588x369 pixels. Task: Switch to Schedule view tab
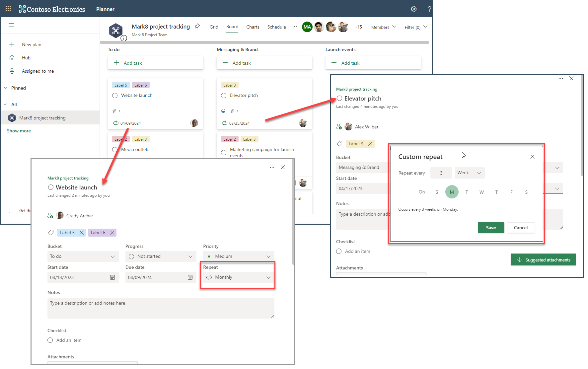(x=276, y=27)
